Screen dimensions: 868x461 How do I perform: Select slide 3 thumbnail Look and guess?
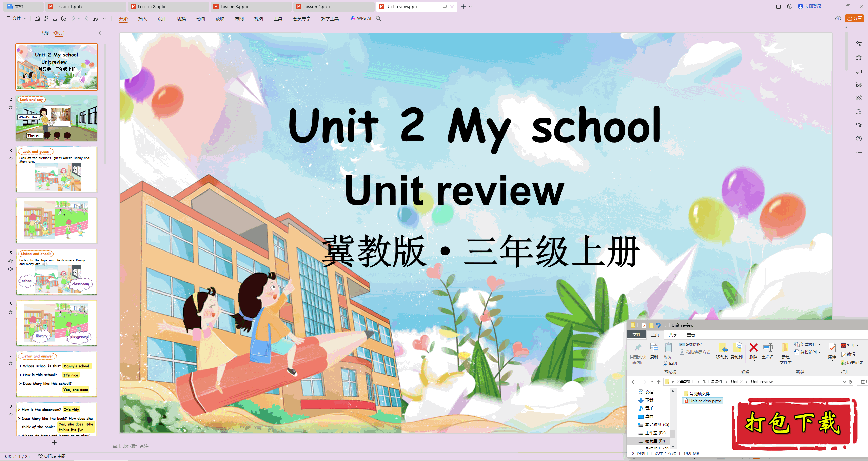click(x=57, y=169)
